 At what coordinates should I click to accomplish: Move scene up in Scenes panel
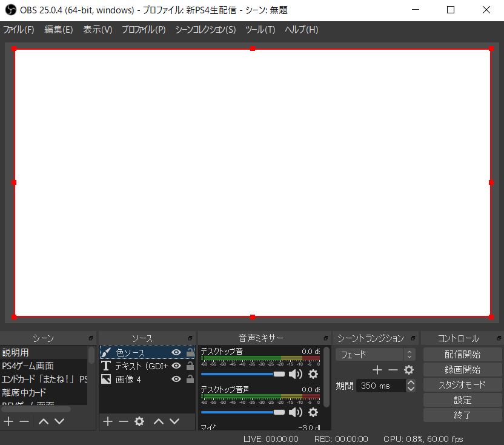pyautogui.click(x=44, y=421)
